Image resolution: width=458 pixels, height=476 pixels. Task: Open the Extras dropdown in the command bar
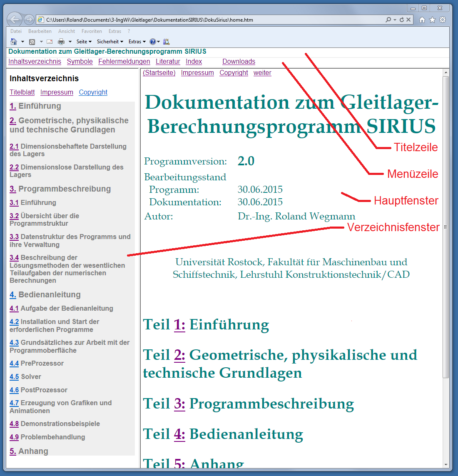click(x=137, y=42)
